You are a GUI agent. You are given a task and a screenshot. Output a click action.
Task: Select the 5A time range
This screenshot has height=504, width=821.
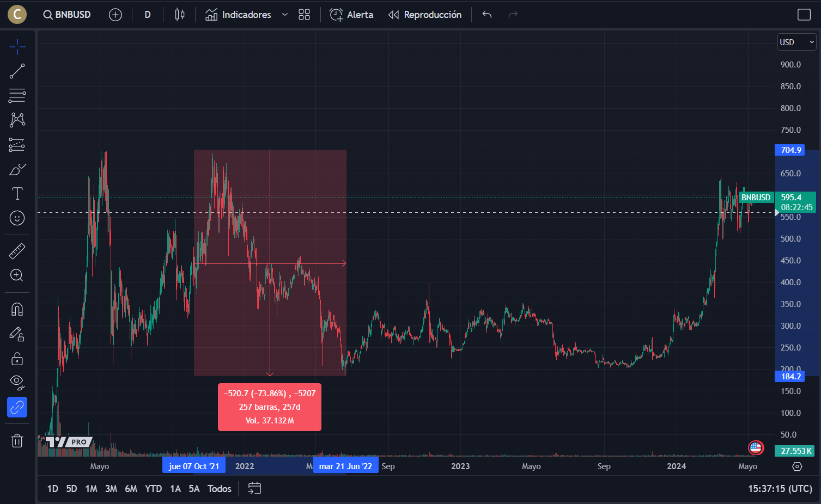click(194, 489)
